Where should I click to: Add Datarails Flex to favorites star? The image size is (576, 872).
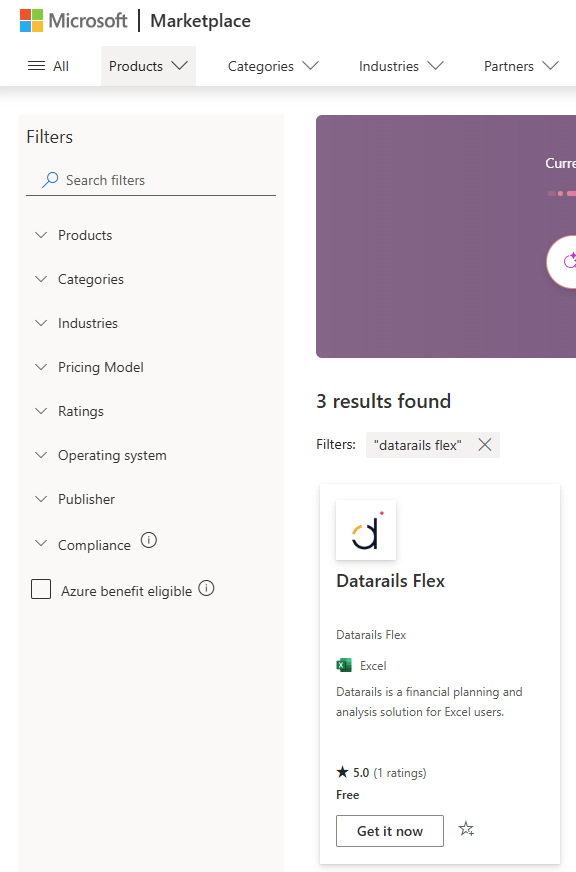click(466, 829)
